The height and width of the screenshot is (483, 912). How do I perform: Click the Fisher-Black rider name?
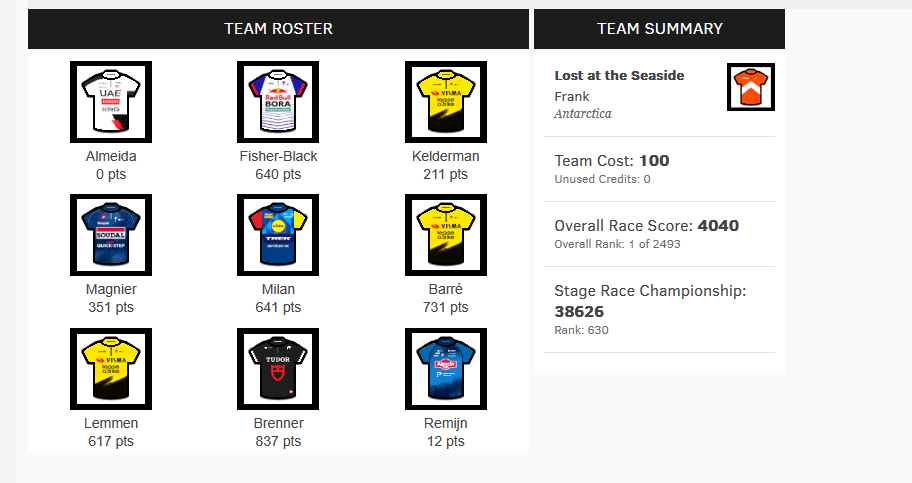(x=279, y=156)
